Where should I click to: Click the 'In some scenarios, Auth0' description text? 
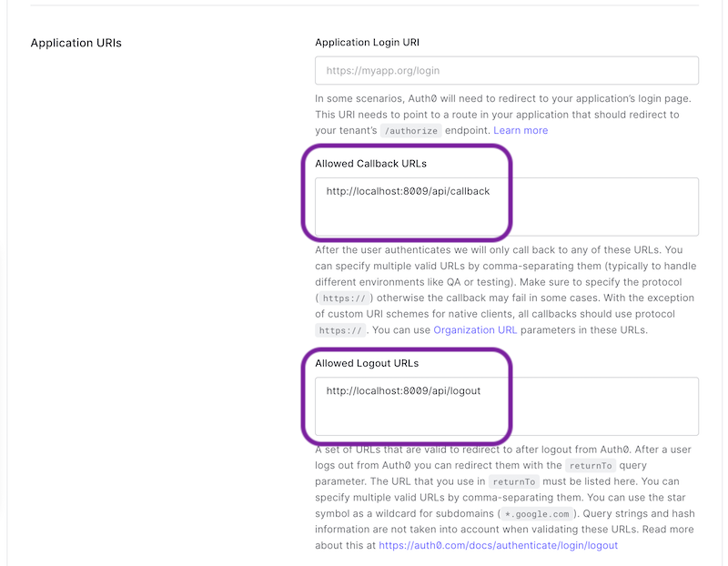[503, 115]
